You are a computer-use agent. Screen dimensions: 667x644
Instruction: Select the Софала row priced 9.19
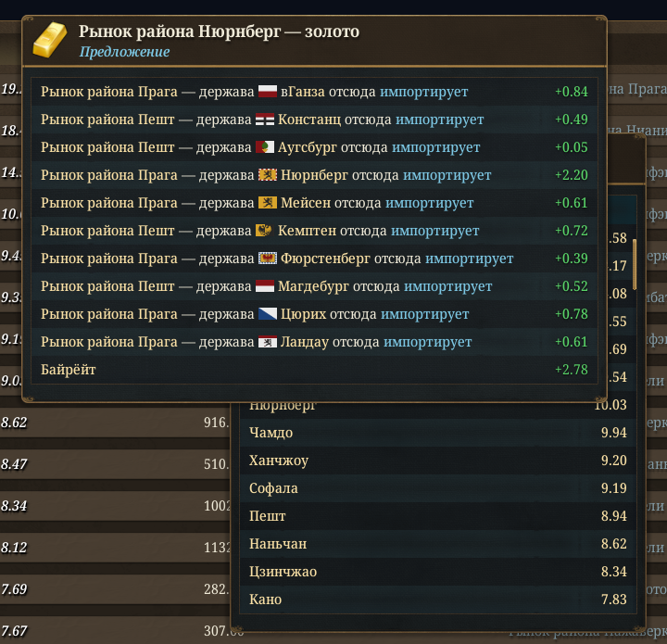[438, 488]
